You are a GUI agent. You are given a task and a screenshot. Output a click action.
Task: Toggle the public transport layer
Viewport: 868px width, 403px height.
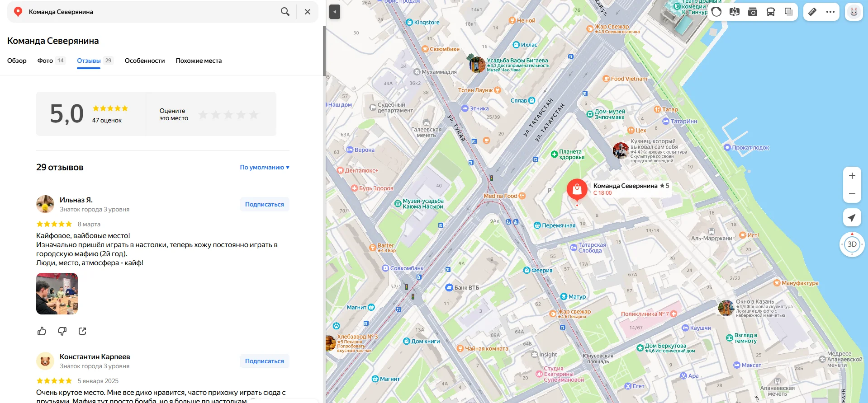(x=771, y=12)
